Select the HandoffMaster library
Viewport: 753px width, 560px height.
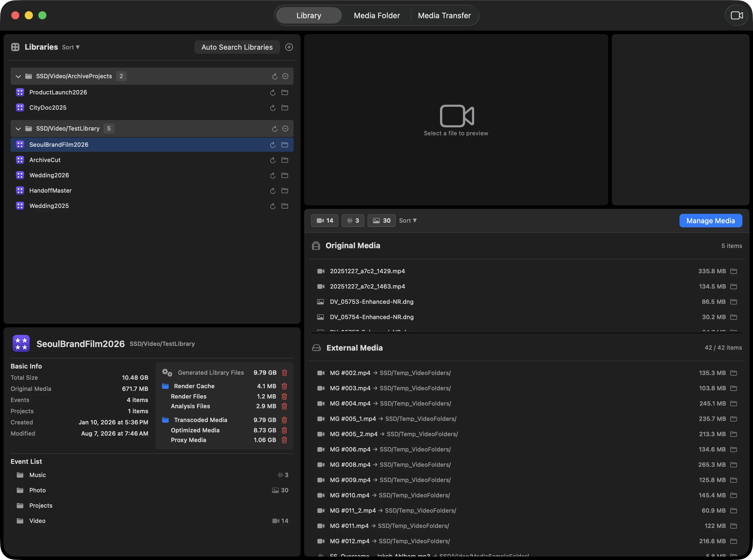point(152,191)
